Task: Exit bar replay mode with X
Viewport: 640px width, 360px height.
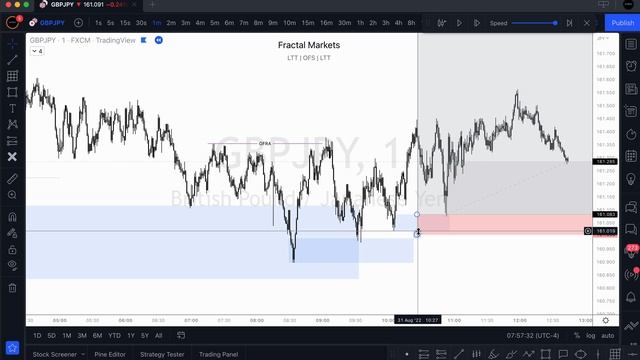Action: point(587,23)
